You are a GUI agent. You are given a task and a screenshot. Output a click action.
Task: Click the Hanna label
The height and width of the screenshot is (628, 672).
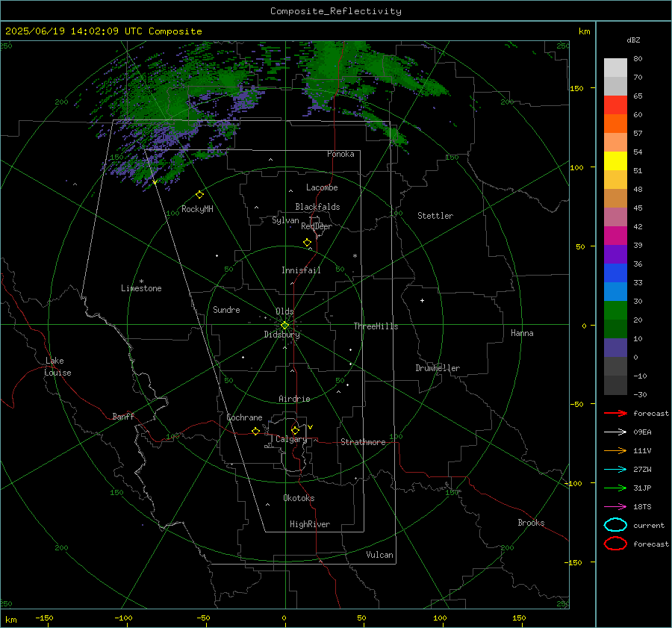click(x=522, y=333)
